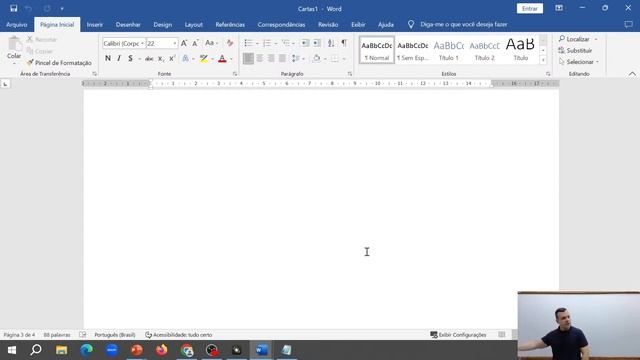The width and height of the screenshot is (640, 360).
Task: Click the Paste (Colar) clipboard icon
Action: [x=14, y=44]
